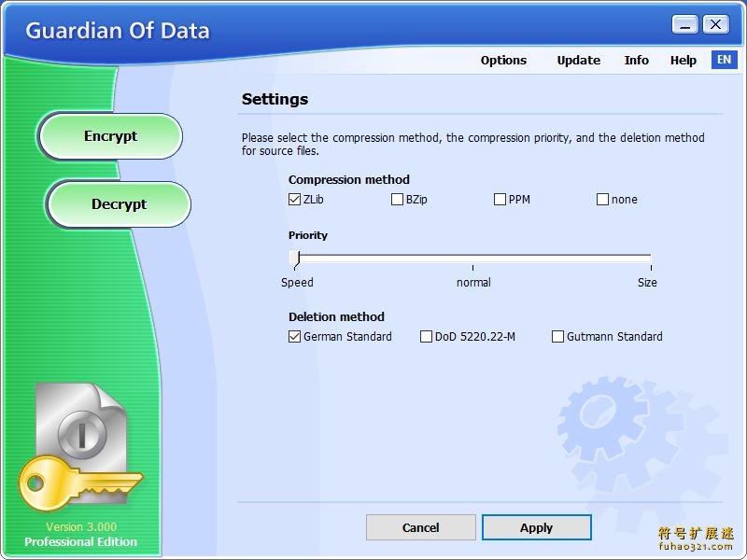Close the Guardian Of Data window
The image size is (747, 560).
click(715, 24)
